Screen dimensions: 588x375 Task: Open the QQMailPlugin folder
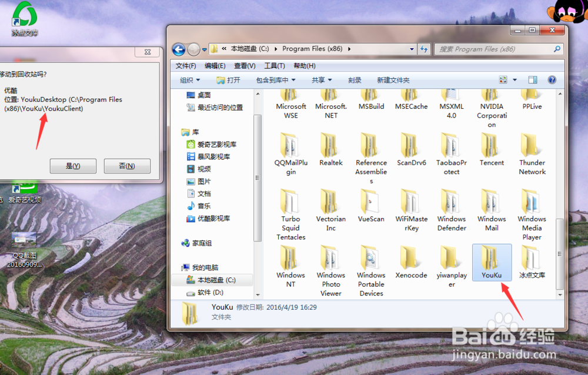[x=291, y=154]
